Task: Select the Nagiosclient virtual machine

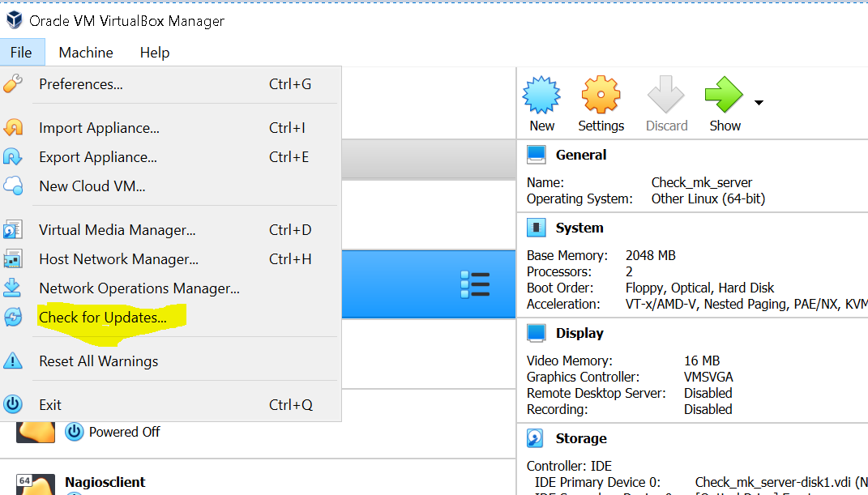Action: pos(105,481)
